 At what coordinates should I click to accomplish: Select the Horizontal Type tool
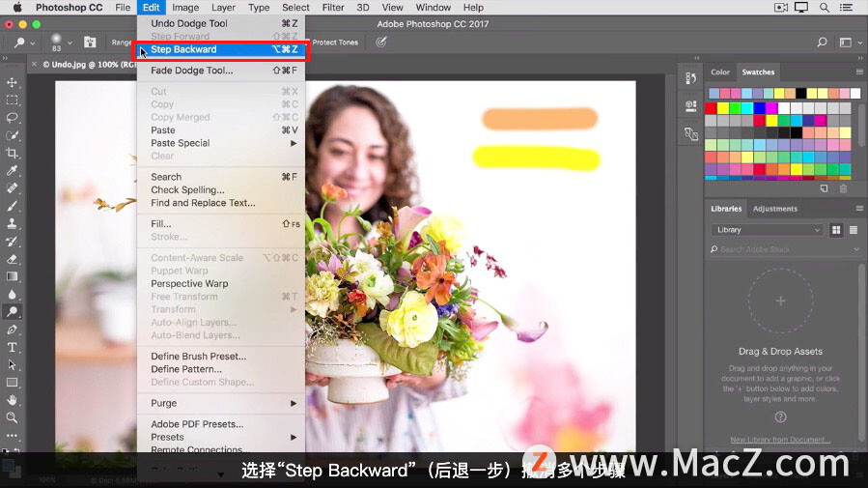click(12, 347)
